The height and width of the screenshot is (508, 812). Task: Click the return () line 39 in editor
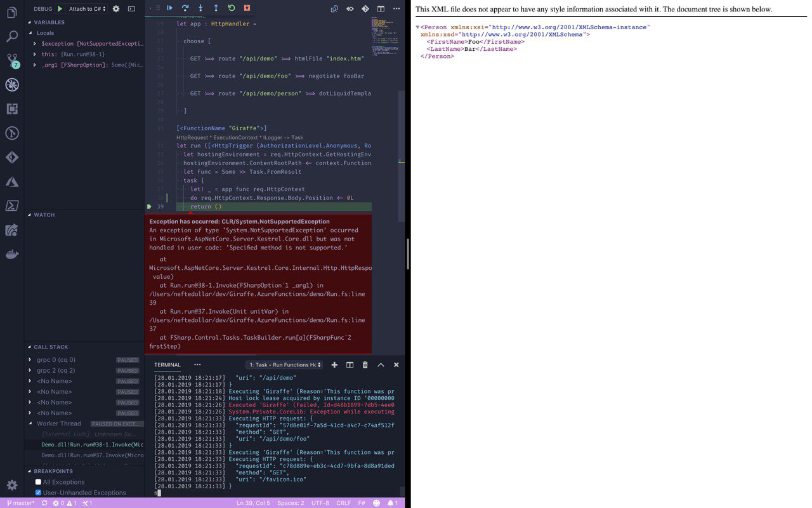pyautogui.click(x=274, y=206)
